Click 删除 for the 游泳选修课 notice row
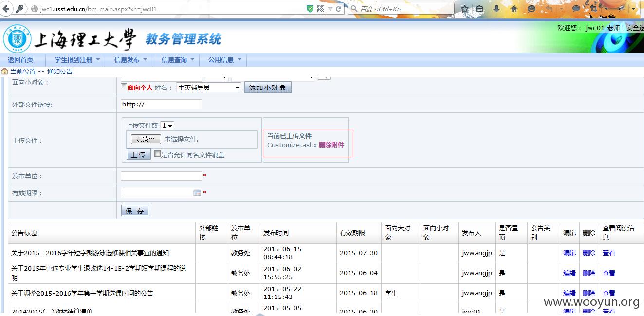644x316 pixels. [x=589, y=253]
